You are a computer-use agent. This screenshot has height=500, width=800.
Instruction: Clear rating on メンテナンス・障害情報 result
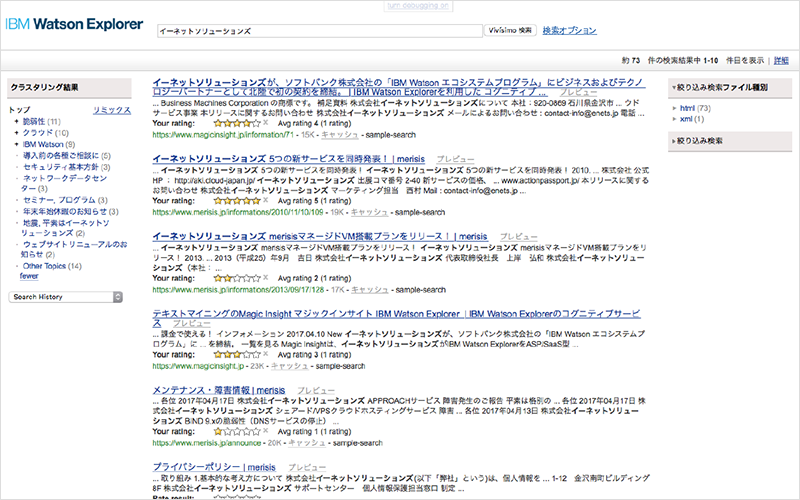[266, 431]
